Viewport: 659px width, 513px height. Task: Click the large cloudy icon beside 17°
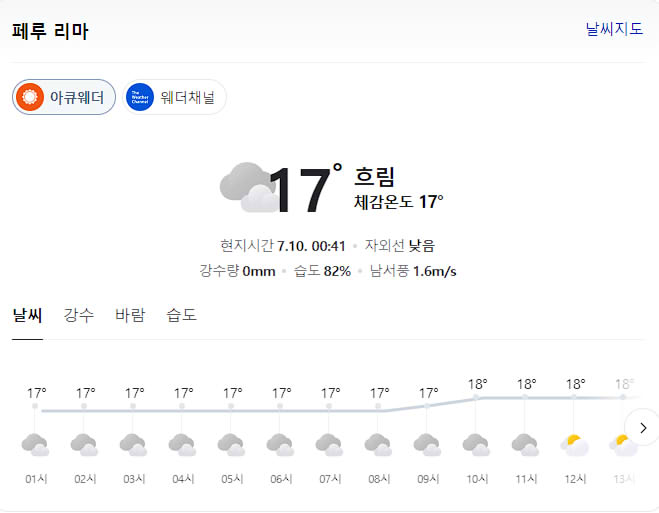[x=249, y=188]
